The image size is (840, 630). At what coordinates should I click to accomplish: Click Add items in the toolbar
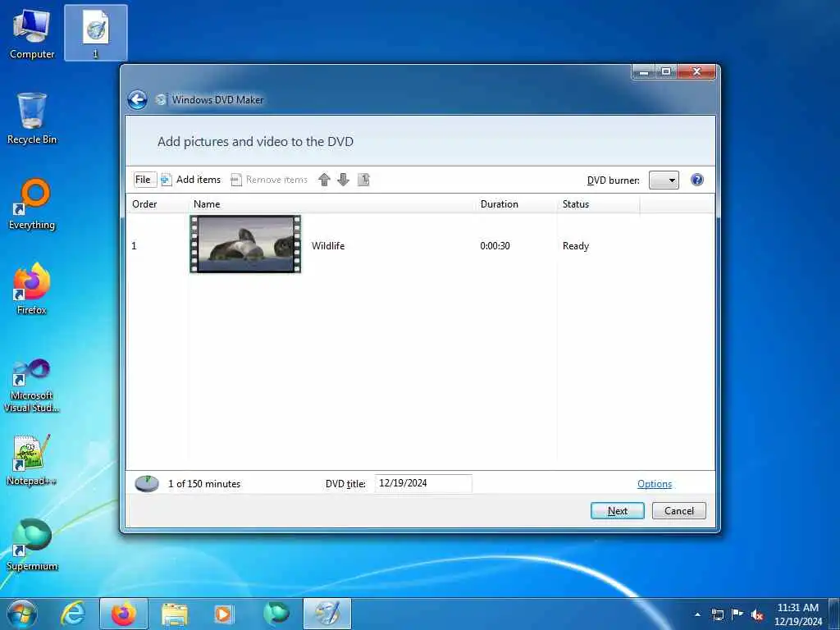click(x=191, y=180)
